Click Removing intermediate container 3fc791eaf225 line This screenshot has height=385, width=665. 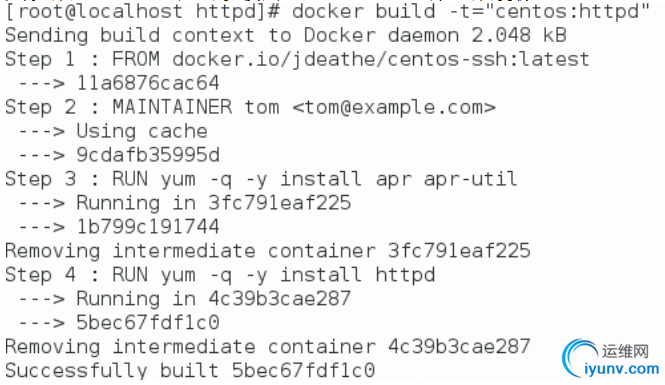click(x=268, y=251)
